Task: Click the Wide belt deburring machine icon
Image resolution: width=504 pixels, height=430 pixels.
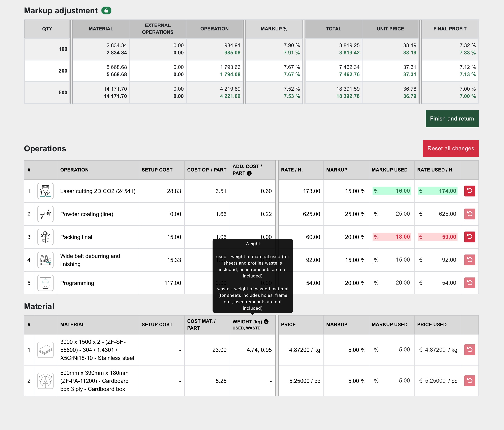Action: point(45,260)
